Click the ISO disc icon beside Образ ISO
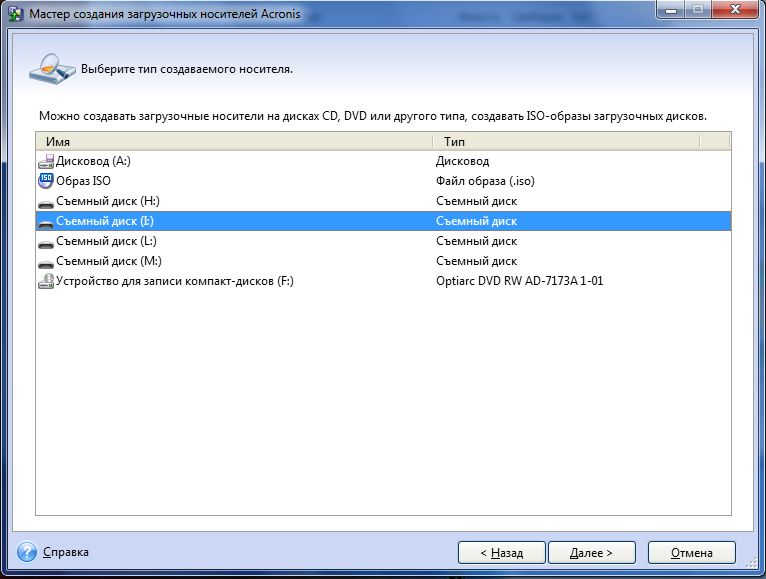Screen dimensions: 766x579 coord(46,181)
